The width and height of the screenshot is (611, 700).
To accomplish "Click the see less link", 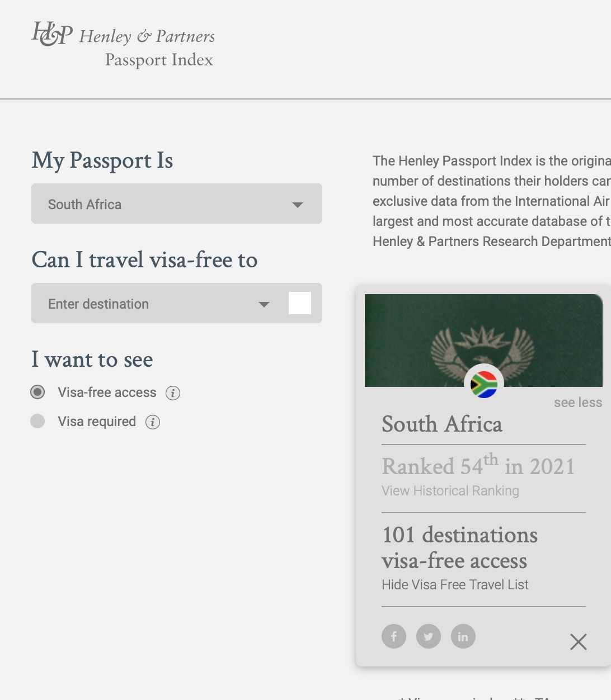I will pyautogui.click(x=577, y=403).
